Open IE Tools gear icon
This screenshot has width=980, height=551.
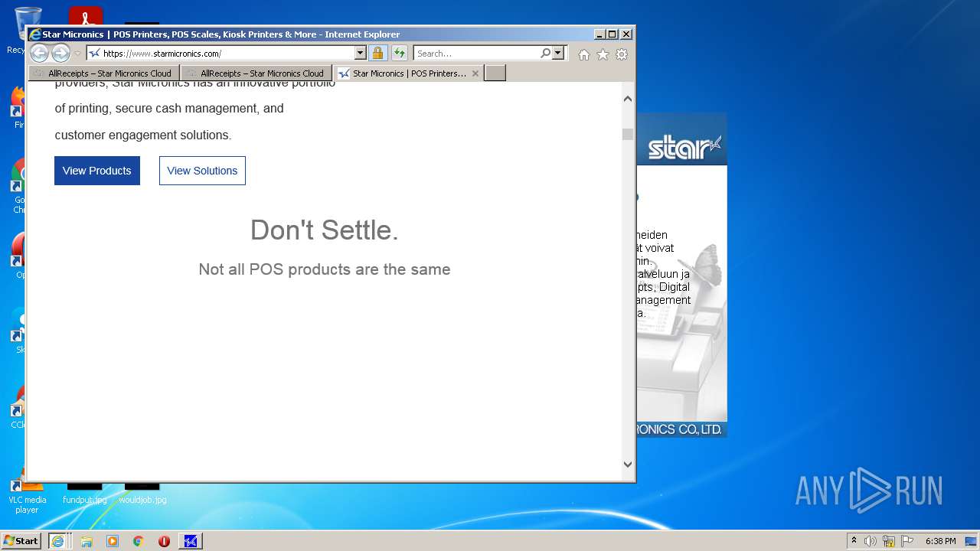coord(622,54)
